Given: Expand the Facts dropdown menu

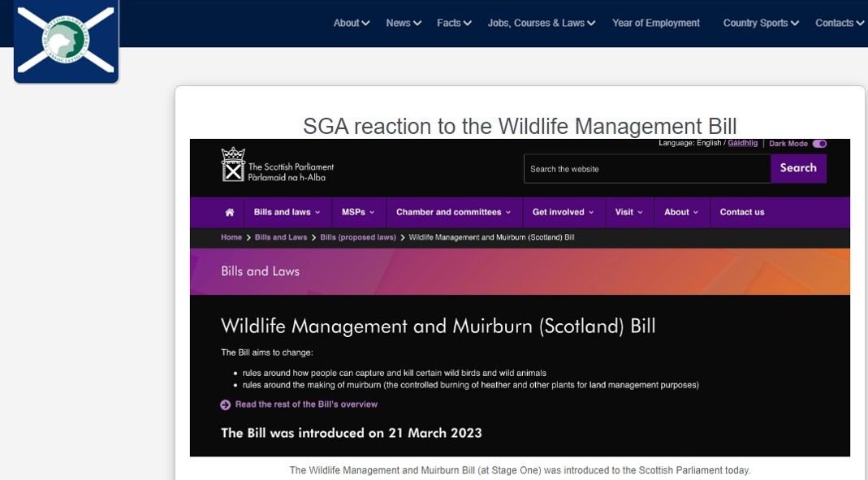Looking at the screenshot, I should 453,23.
